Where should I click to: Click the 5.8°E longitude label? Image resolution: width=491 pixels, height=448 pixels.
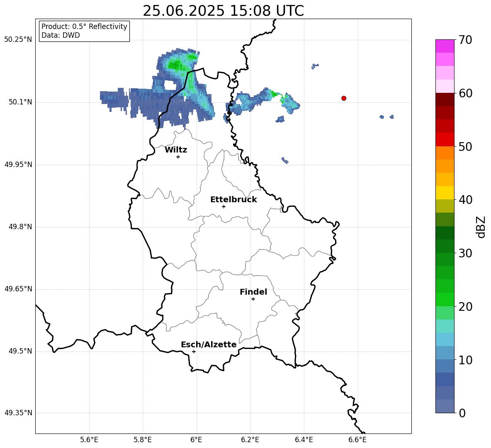(x=143, y=440)
